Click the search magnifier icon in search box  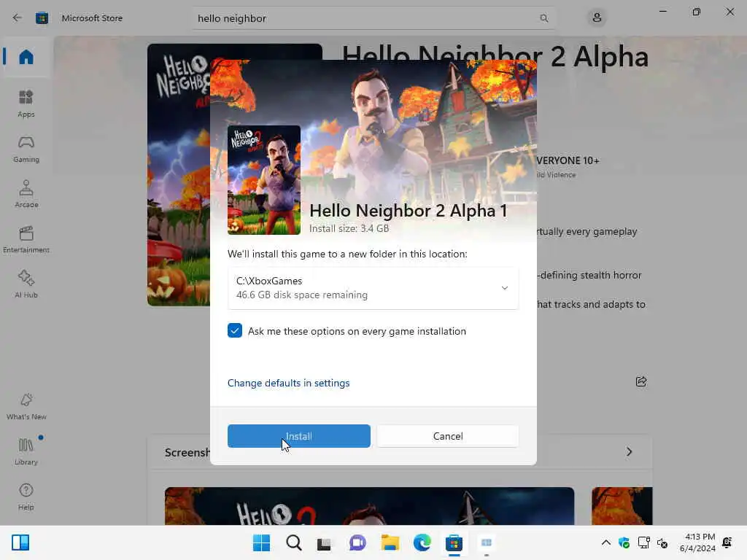pos(543,18)
